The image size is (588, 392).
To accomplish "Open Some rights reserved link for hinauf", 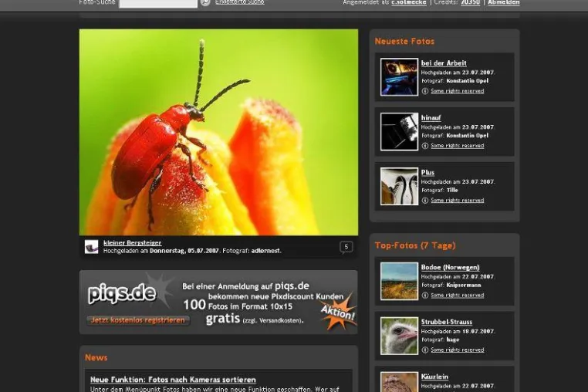I will [457, 146].
